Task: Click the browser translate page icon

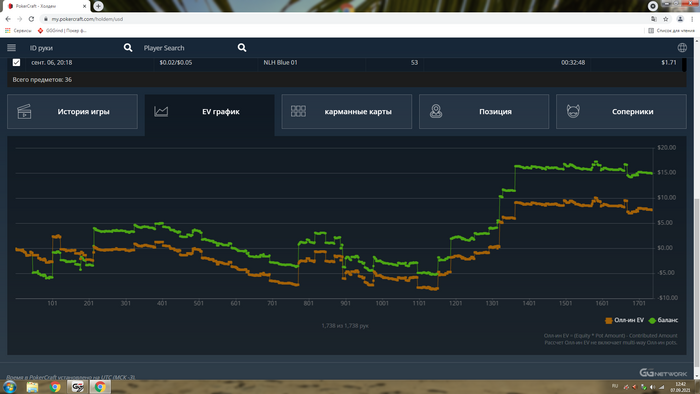Action: coord(654,19)
